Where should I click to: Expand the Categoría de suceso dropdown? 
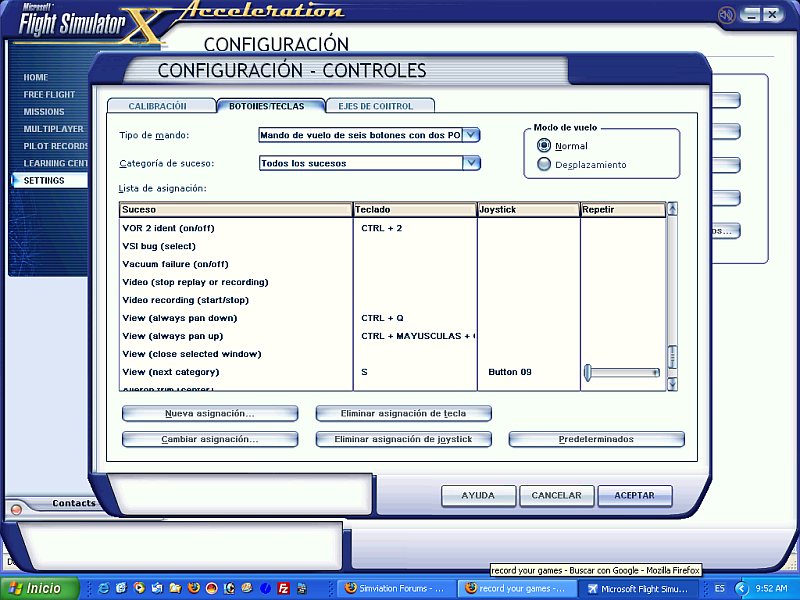pos(471,163)
